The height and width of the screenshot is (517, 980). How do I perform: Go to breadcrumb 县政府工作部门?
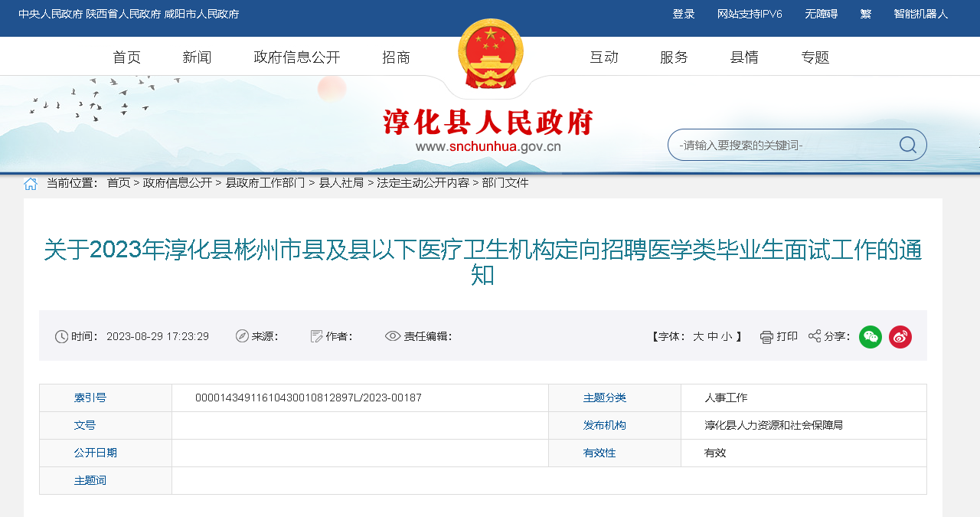point(265,183)
